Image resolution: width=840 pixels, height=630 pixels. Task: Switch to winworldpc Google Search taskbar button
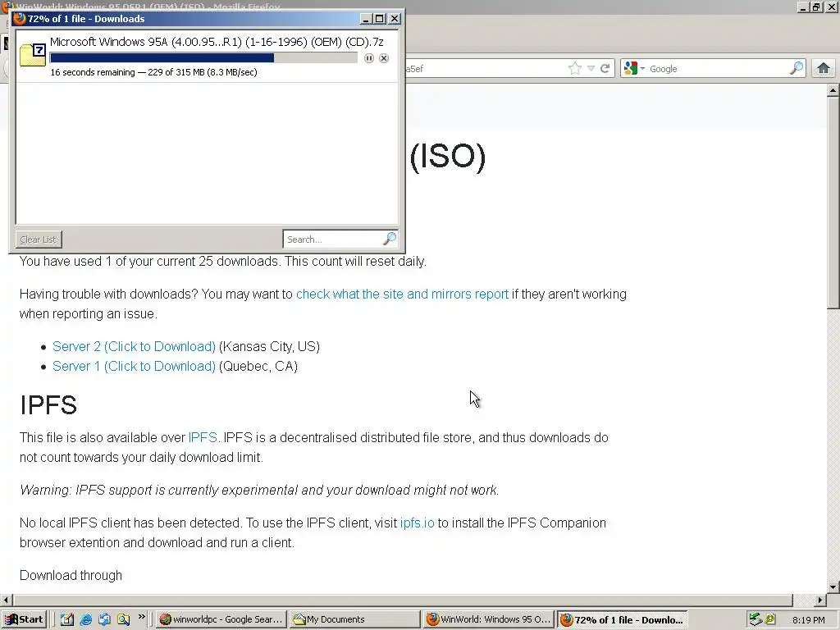click(221, 619)
